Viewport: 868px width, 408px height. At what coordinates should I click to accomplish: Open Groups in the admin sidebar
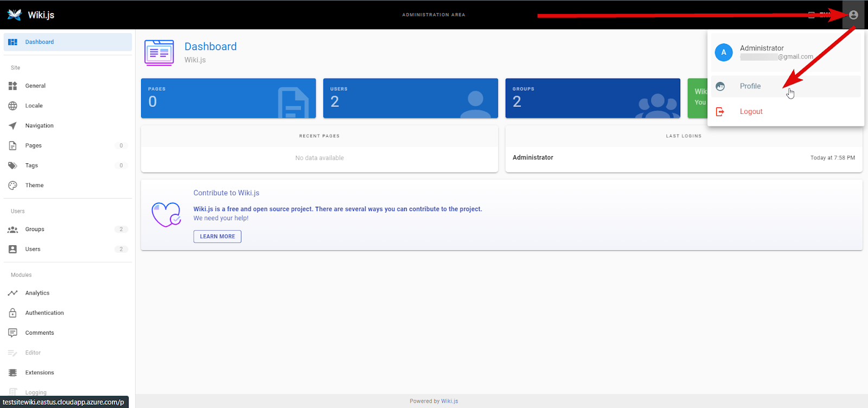tap(68, 229)
